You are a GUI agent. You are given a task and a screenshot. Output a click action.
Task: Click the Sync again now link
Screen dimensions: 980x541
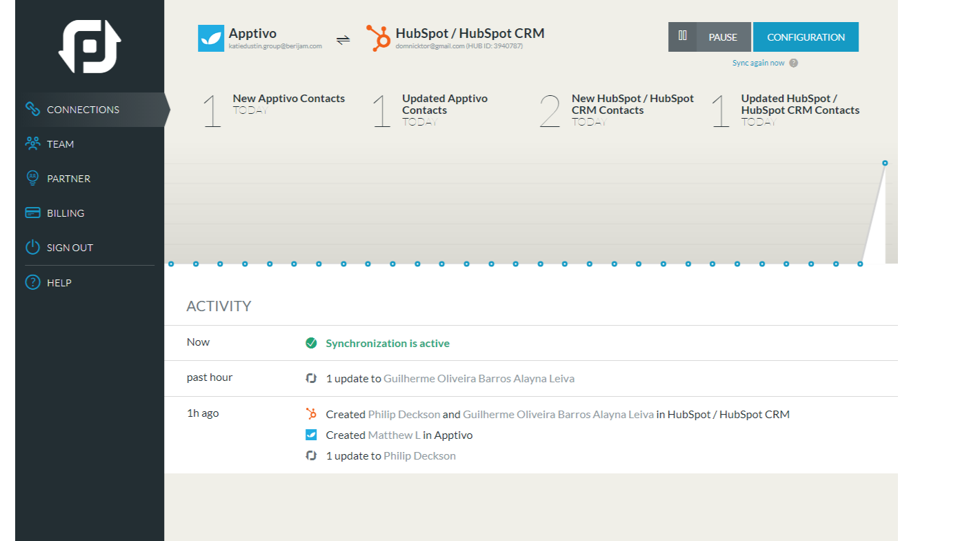pos(759,63)
